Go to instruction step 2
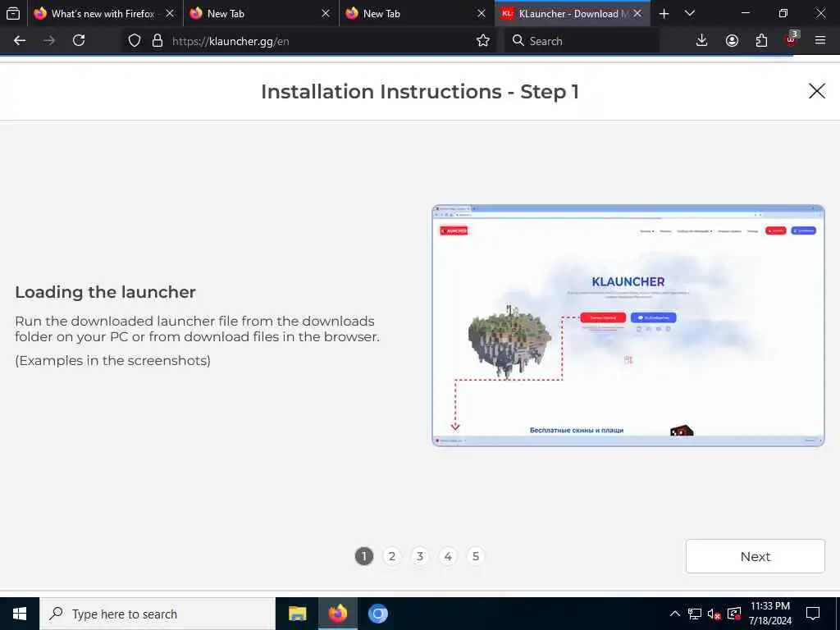This screenshot has height=630, width=840. click(392, 557)
